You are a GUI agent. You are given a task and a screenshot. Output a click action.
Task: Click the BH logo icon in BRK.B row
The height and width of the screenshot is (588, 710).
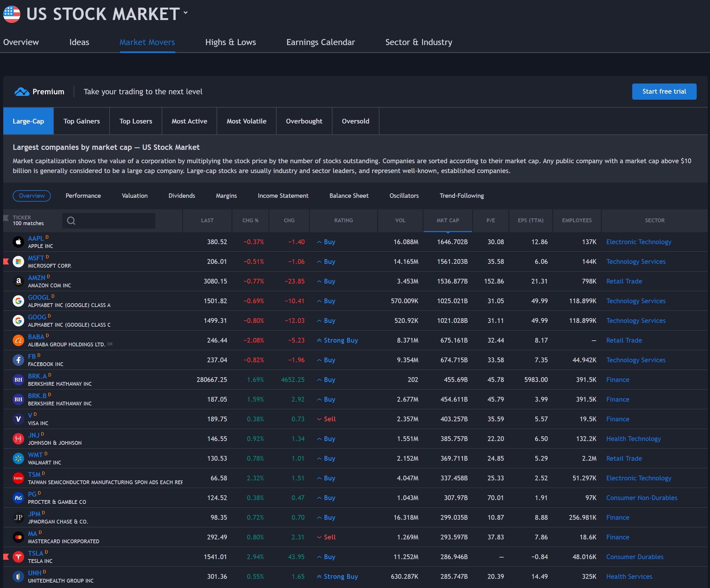18,399
